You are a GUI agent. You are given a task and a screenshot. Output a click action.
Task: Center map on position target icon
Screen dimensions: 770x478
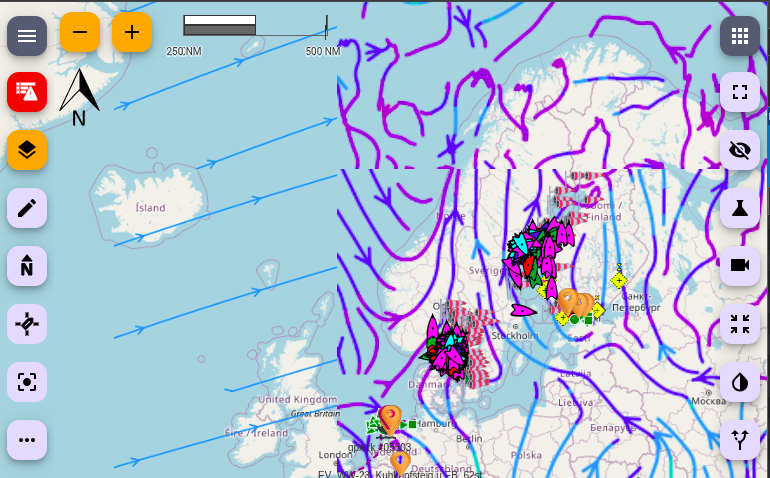(27, 382)
